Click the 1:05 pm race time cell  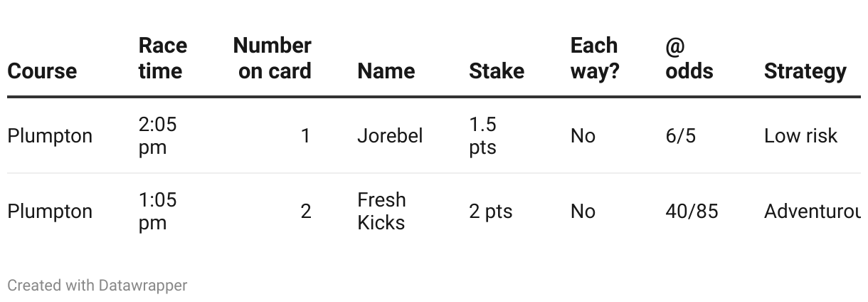click(158, 211)
